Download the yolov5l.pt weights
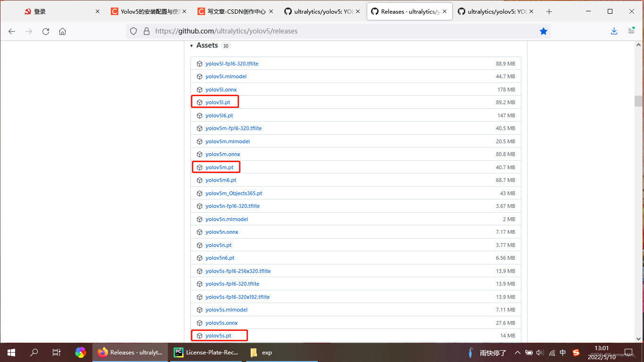 pyautogui.click(x=218, y=102)
